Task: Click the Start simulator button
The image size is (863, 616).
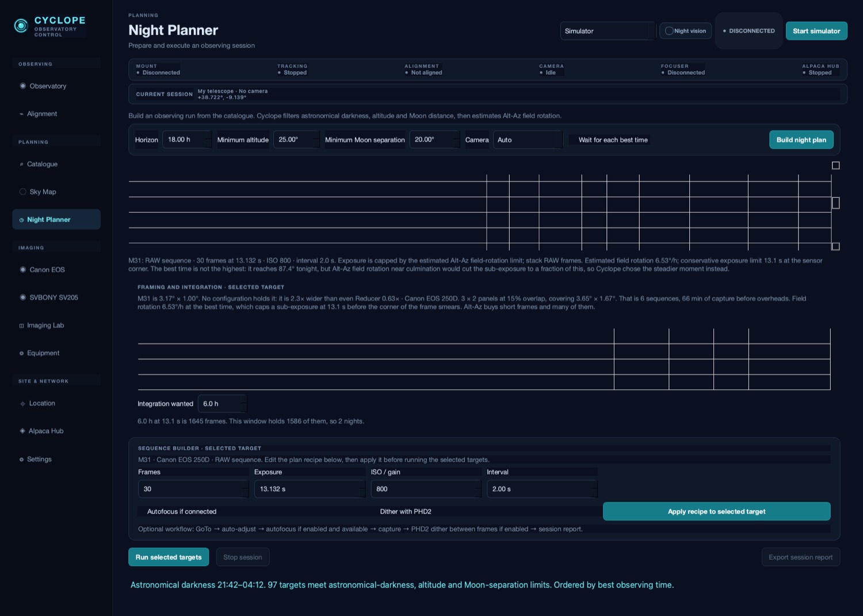Action: (816, 31)
